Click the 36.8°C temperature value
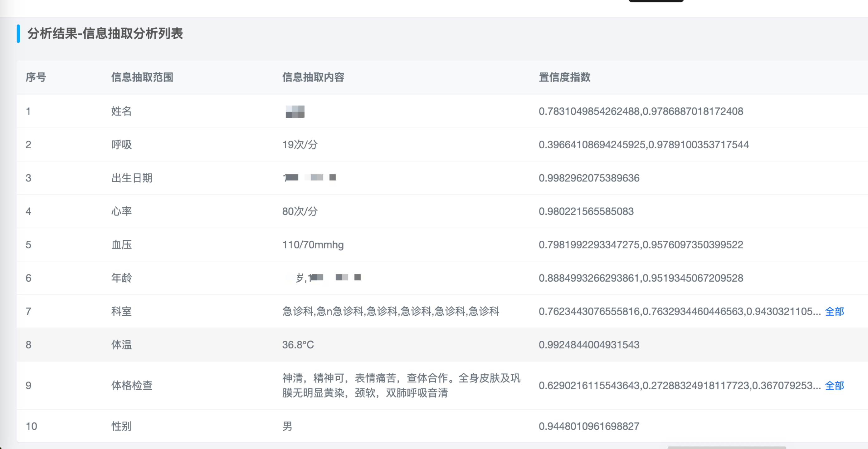 tap(298, 344)
